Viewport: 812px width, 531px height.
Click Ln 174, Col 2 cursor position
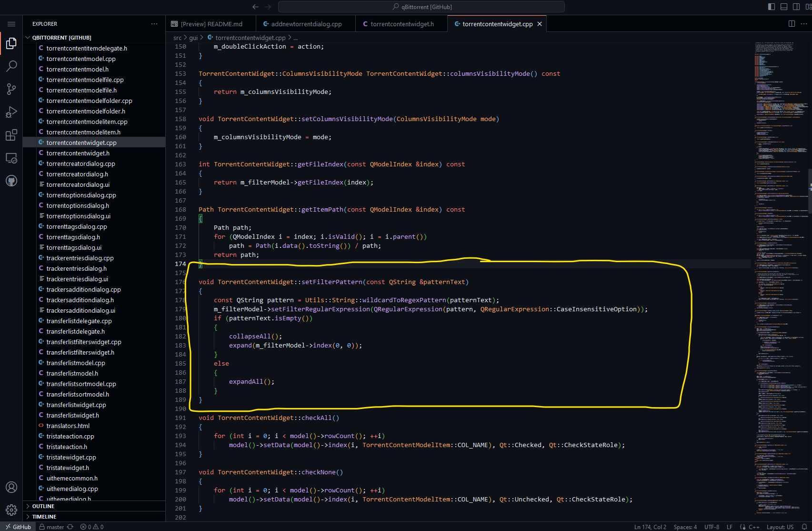tap(650, 527)
